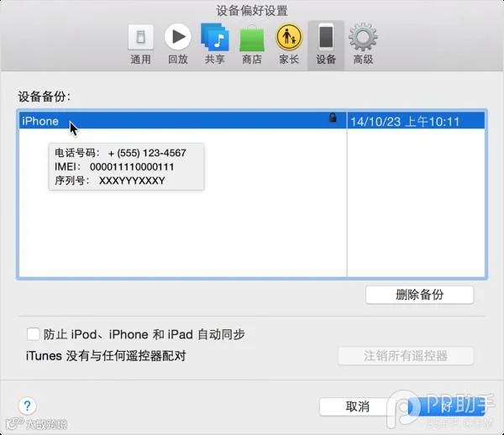The image size is (504, 435).
Task: Click the blue help question mark
Action: click(x=28, y=406)
